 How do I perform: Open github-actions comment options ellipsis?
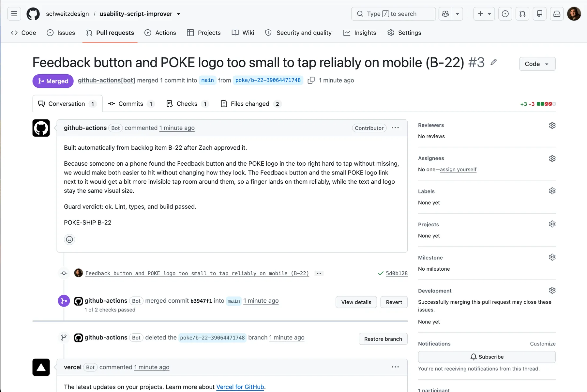395,128
